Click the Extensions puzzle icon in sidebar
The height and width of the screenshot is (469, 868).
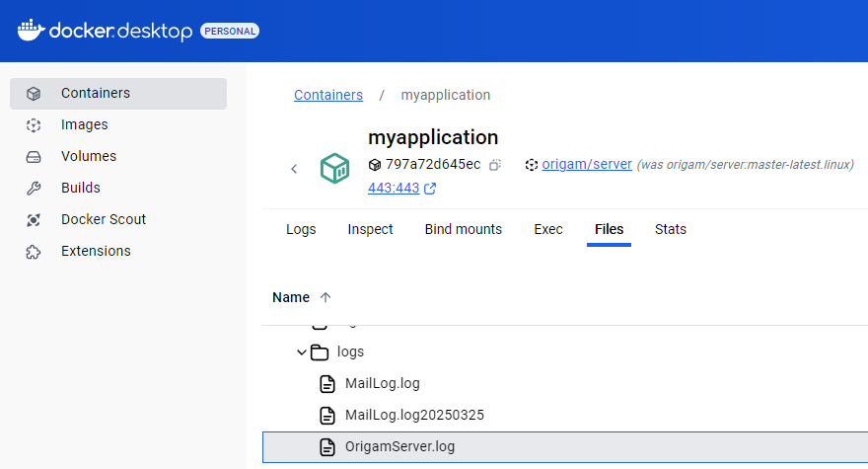(34, 252)
